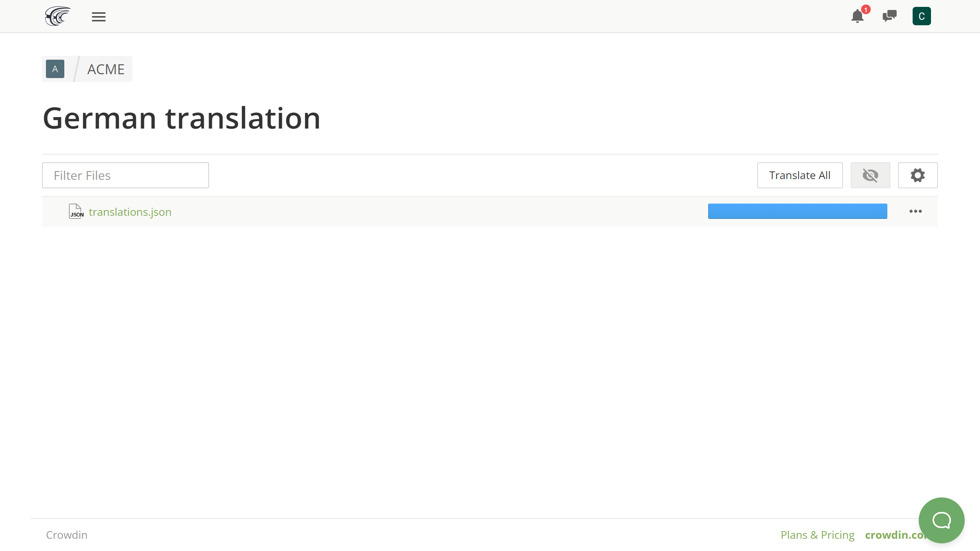This screenshot has height=551, width=980.
Task: Expand the three-dot menu for translations.json
Action: (915, 211)
